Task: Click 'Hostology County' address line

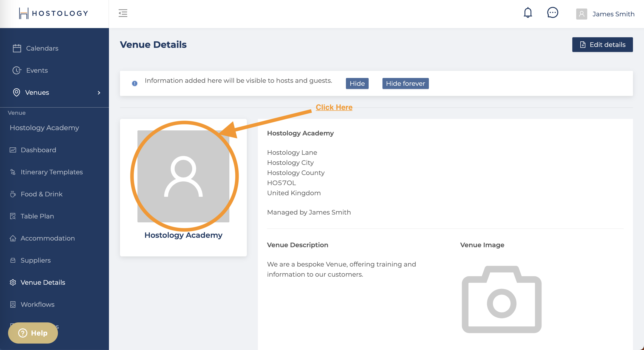Action: 296,173
